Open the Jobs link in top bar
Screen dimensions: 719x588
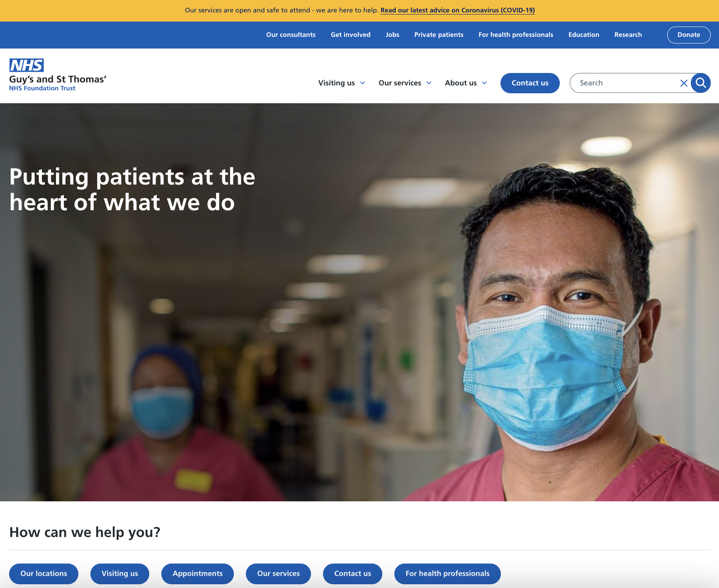pyautogui.click(x=392, y=35)
